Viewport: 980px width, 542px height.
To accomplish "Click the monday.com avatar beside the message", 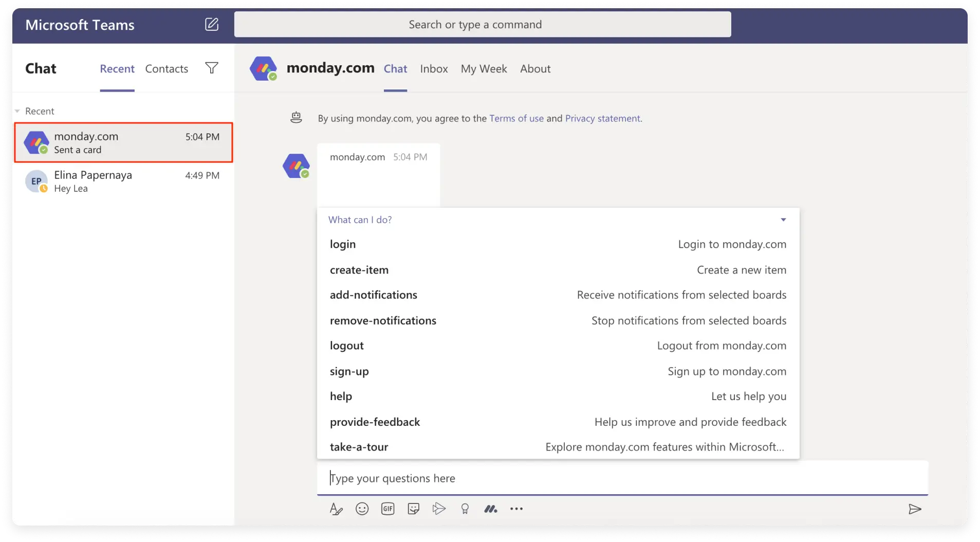I will [x=296, y=166].
